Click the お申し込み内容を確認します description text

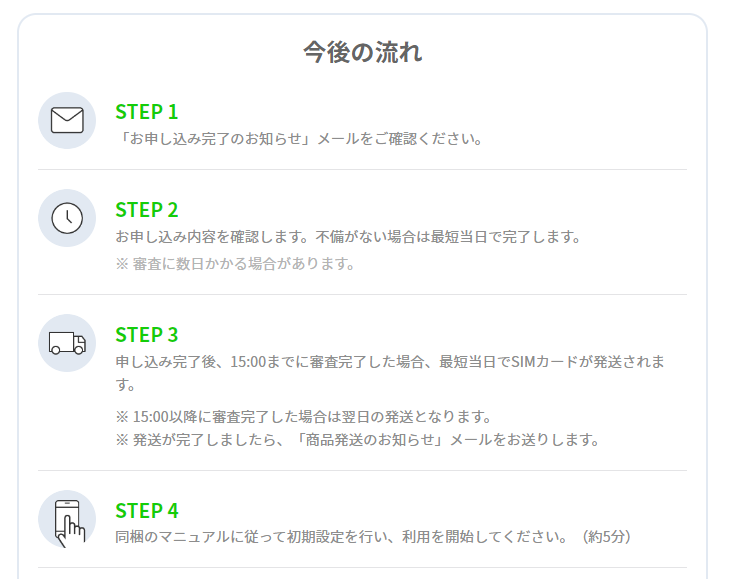[x=348, y=236]
